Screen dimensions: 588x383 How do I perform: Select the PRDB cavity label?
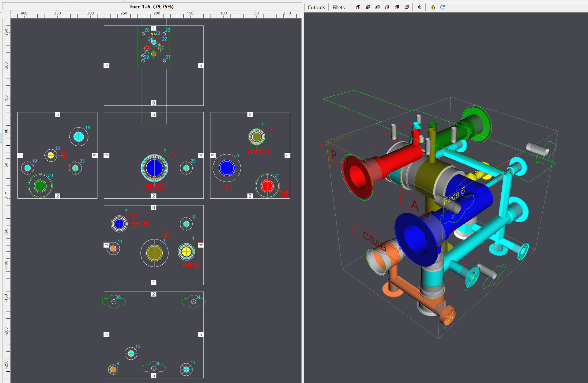189,265
